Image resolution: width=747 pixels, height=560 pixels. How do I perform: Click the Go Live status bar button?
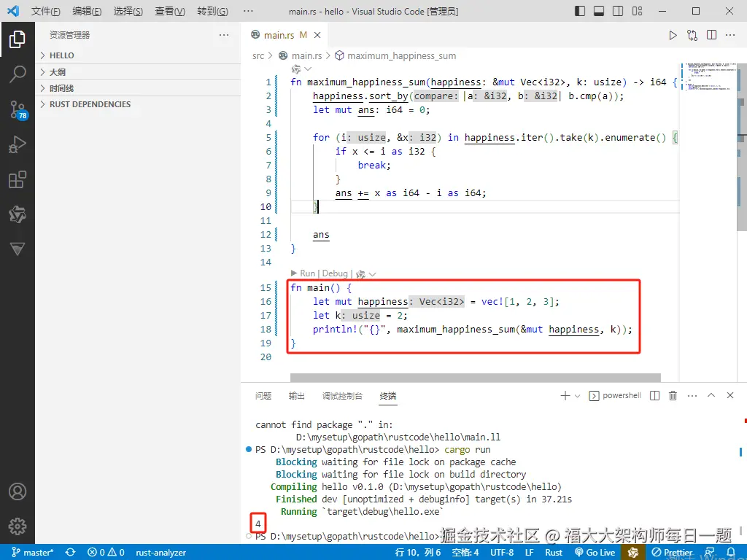click(x=595, y=553)
